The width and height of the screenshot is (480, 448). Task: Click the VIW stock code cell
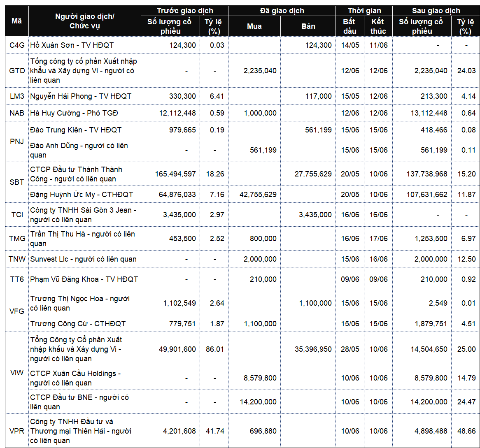click(x=17, y=372)
